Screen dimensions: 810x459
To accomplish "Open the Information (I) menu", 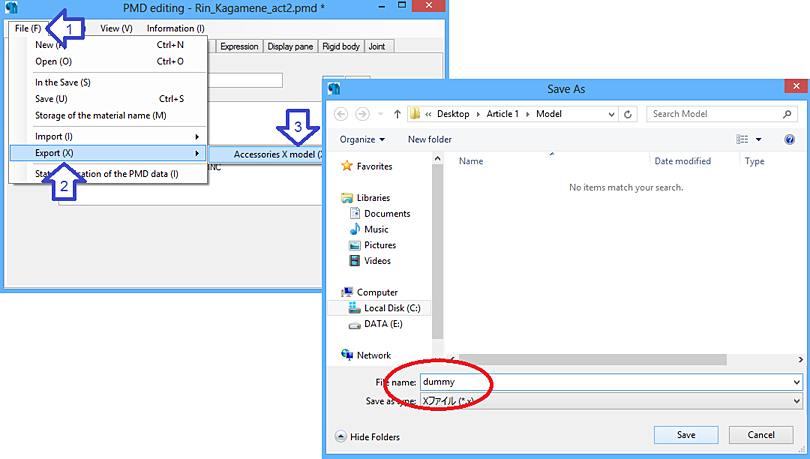I will point(176,28).
